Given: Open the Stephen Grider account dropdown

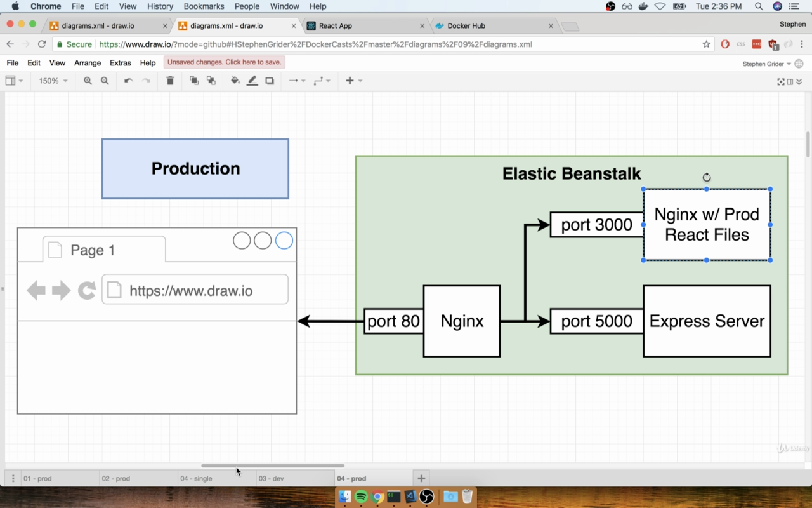Looking at the screenshot, I should point(766,63).
